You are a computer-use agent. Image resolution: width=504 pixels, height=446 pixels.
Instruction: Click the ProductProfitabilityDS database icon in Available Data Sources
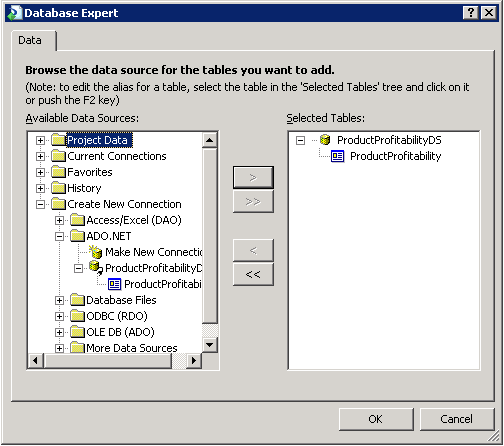(x=96, y=268)
